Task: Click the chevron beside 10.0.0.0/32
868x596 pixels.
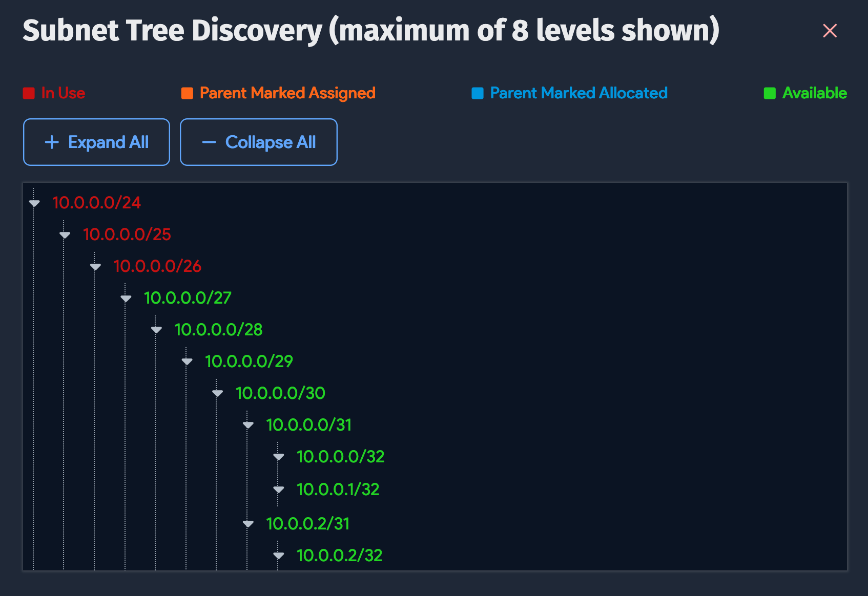Action: pyautogui.click(x=279, y=457)
